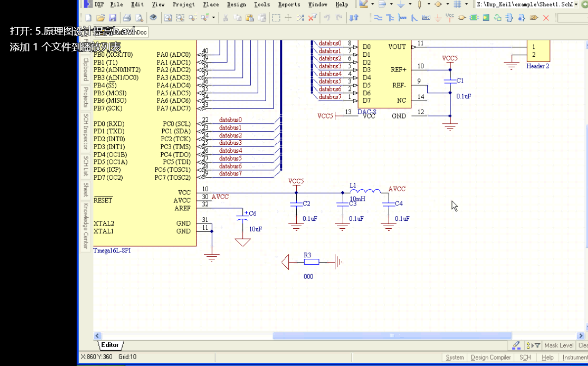Image resolution: width=588 pixels, height=366 pixels.
Task: Select the Place Bus tool
Action: coord(390,18)
